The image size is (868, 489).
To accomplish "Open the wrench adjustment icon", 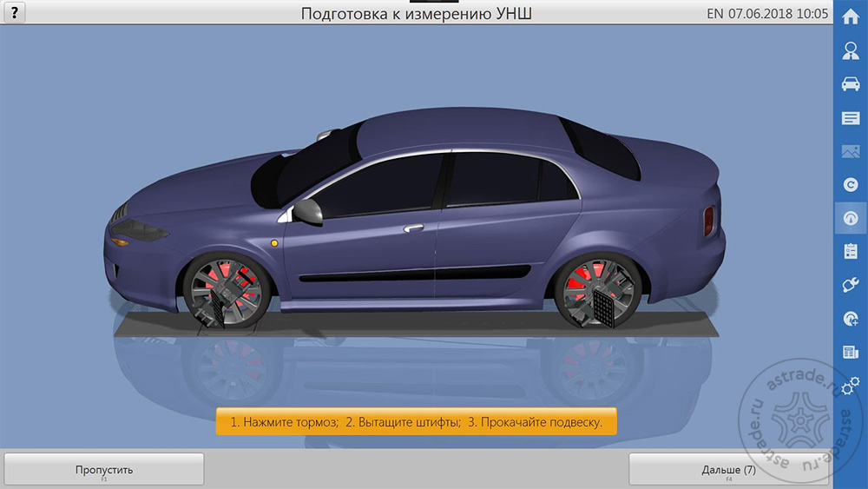I will click(x=851, y=285).
